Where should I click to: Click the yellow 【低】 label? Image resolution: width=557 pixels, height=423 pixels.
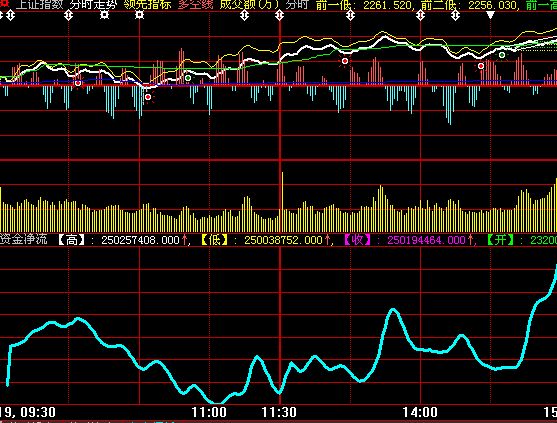tap(215, 240)
